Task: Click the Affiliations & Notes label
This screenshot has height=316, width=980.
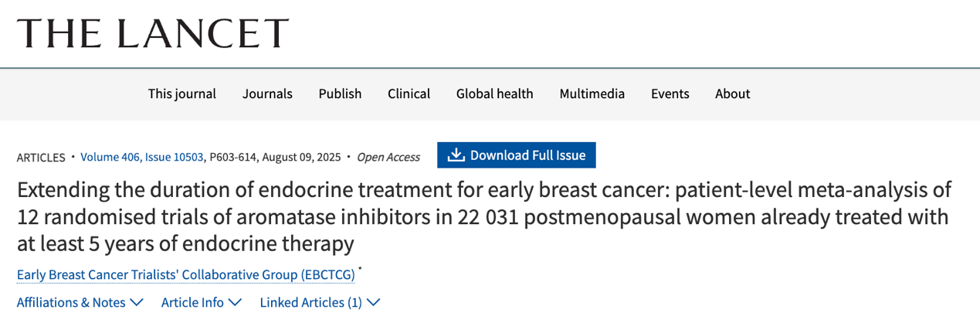Action: 71,303
